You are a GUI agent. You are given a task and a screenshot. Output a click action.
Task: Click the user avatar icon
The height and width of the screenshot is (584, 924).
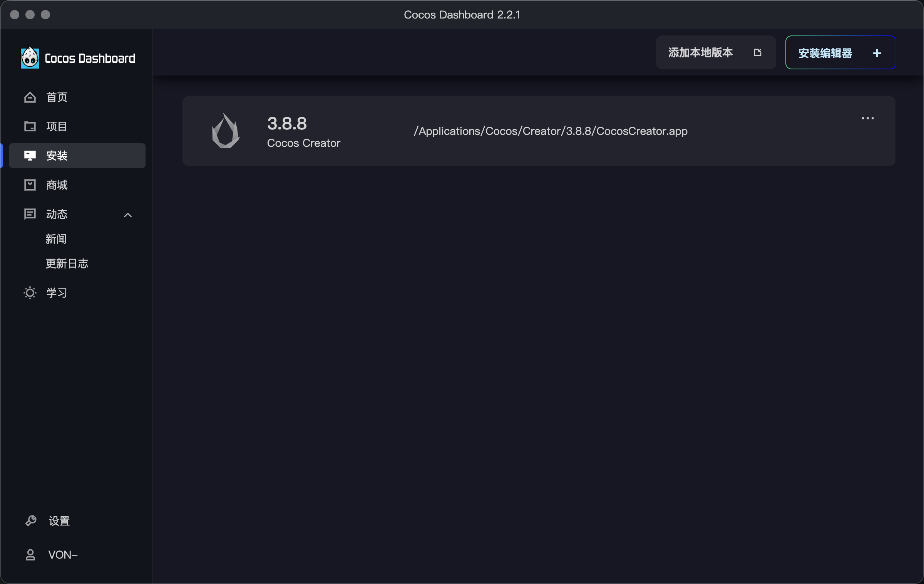30,555
